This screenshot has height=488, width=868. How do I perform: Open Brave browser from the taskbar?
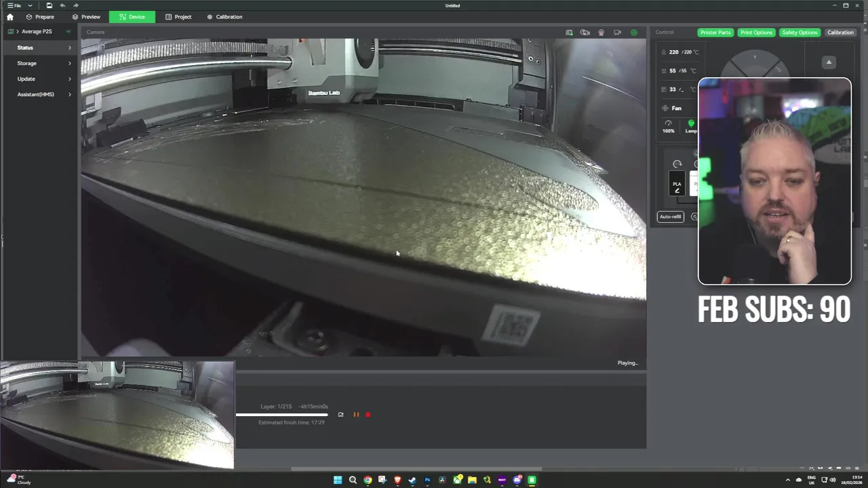pyautogui.click(x=397, y=480)
